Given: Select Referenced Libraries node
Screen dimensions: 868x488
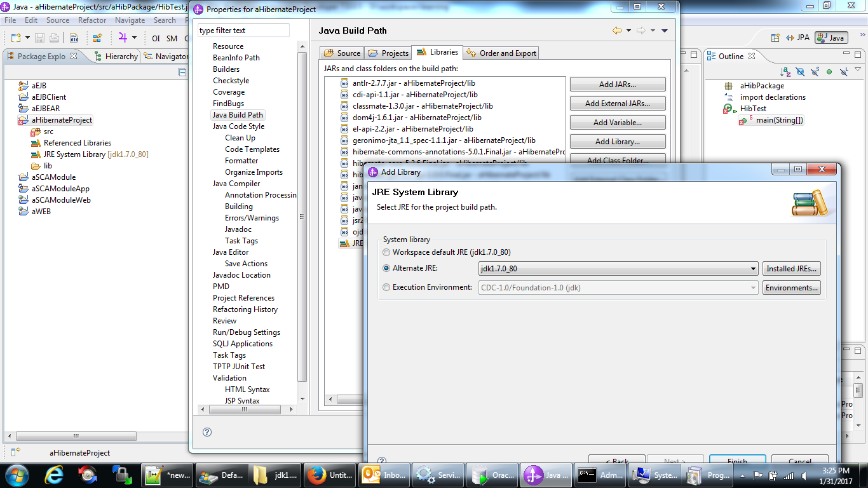Looking at the screenshot, I should click(78, 143).
